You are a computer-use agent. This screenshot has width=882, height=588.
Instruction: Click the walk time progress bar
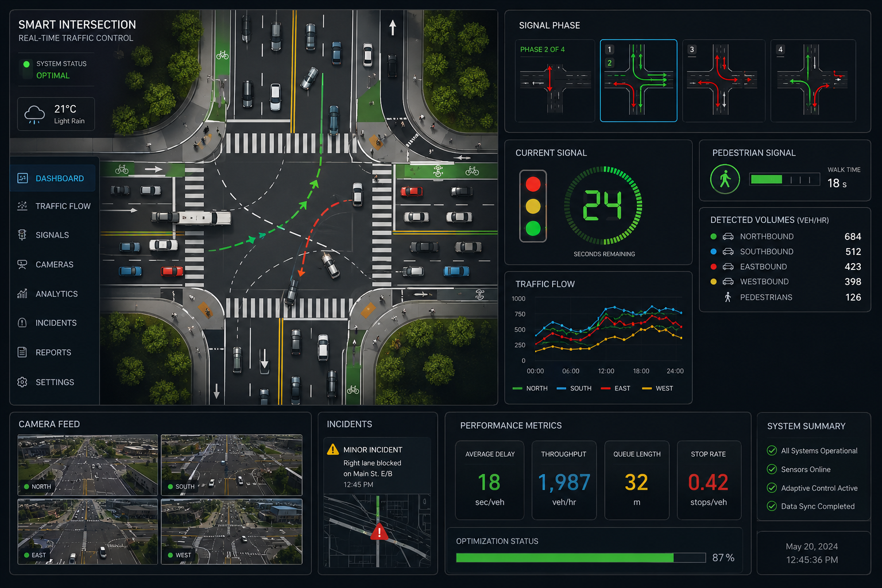coord(784,180)
